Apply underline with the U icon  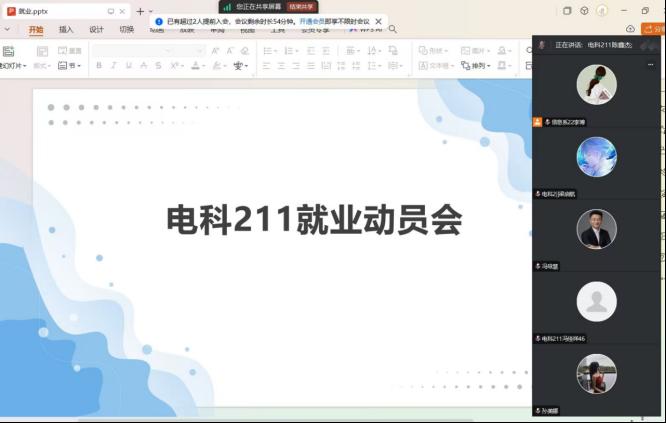(129, 66)
